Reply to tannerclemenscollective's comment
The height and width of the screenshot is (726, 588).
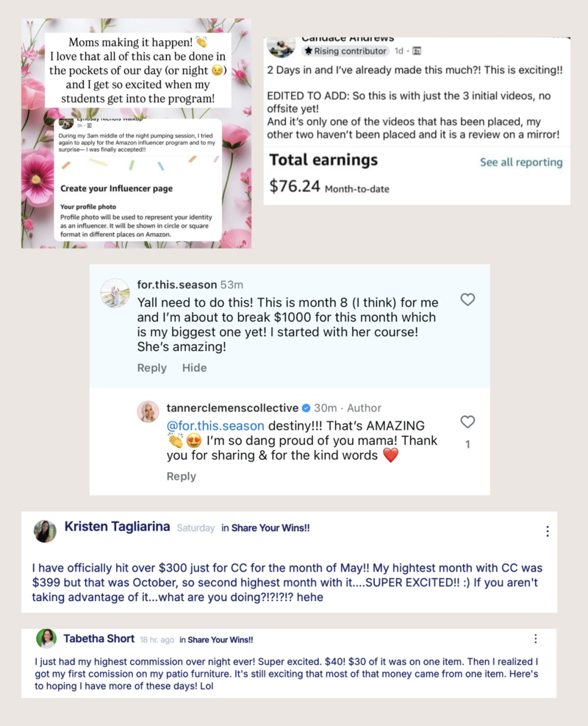182,477
